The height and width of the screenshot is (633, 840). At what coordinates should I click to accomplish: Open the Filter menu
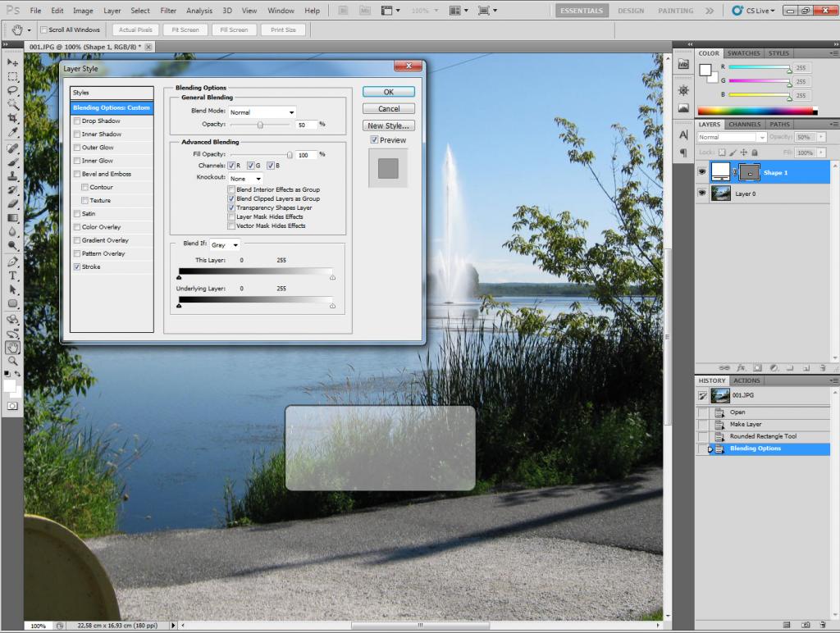coord(168,10)
